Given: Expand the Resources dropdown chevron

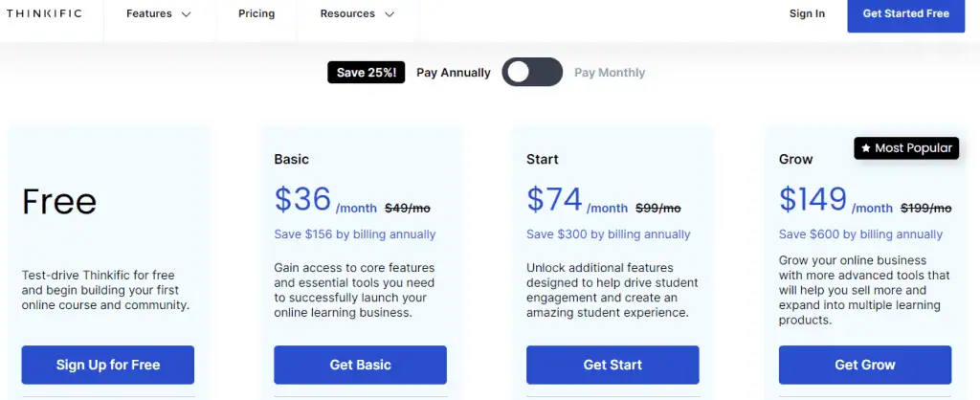Looking at the screenshot, I should point(390,14).
